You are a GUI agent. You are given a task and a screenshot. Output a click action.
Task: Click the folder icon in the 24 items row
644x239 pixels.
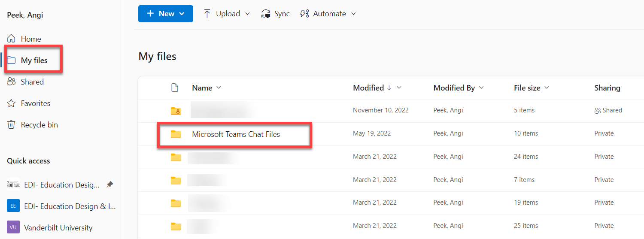point(176,157)
